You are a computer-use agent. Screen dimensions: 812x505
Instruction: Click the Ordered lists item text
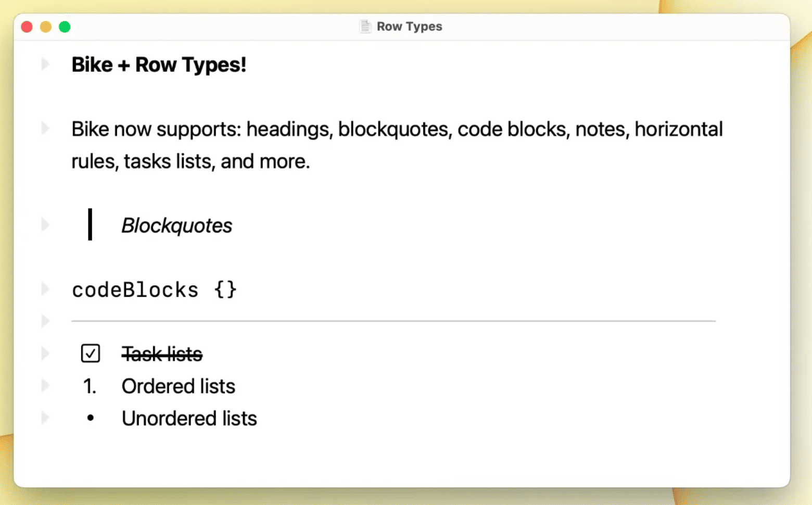pyautogui.click(x=179, y=386)
